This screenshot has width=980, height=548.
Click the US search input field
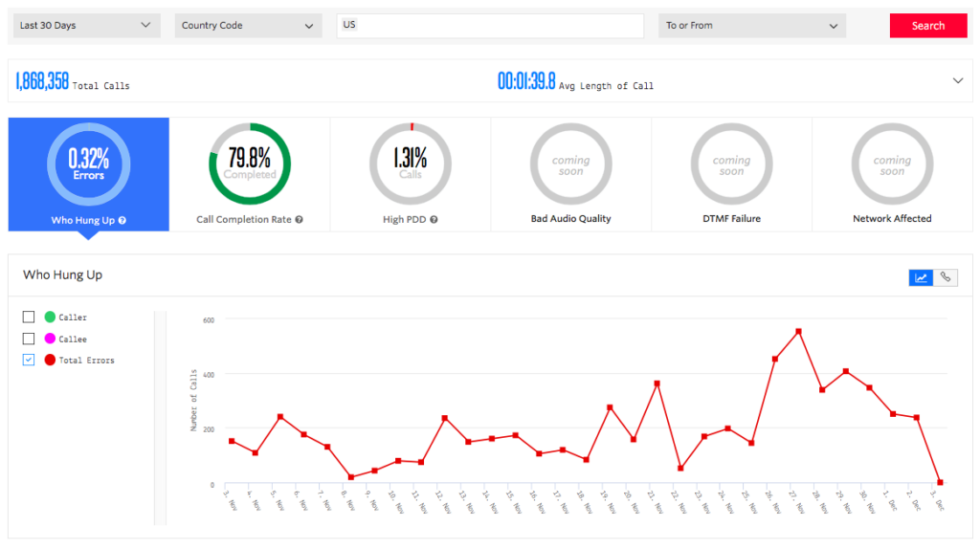point(490,26)
